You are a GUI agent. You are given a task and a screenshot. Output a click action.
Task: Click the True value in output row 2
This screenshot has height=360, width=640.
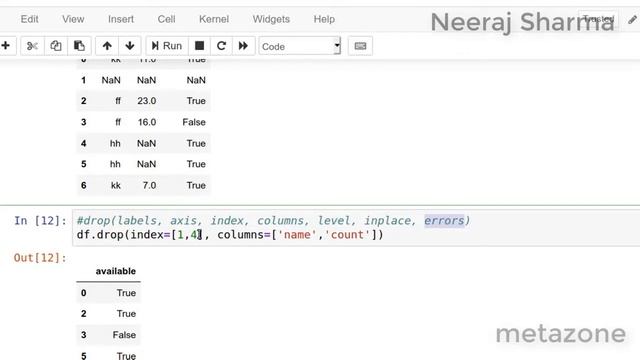126,313
